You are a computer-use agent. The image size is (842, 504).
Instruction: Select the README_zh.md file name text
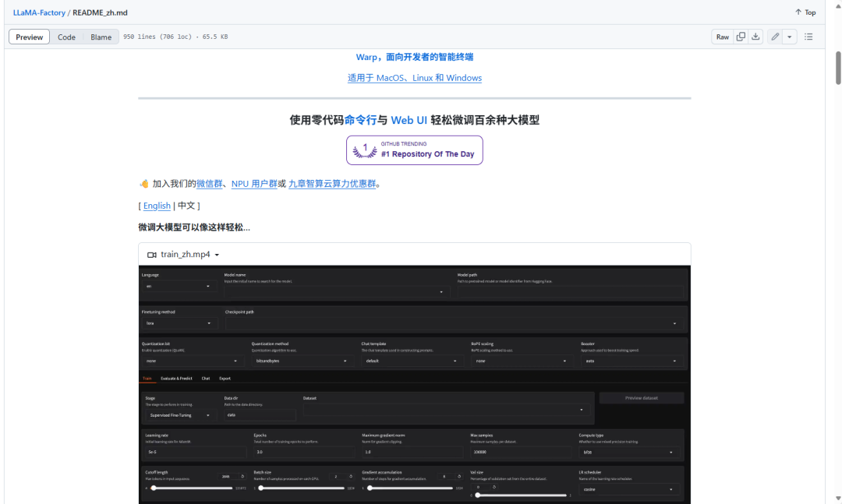pyautogui.click(x=100, y=12)
